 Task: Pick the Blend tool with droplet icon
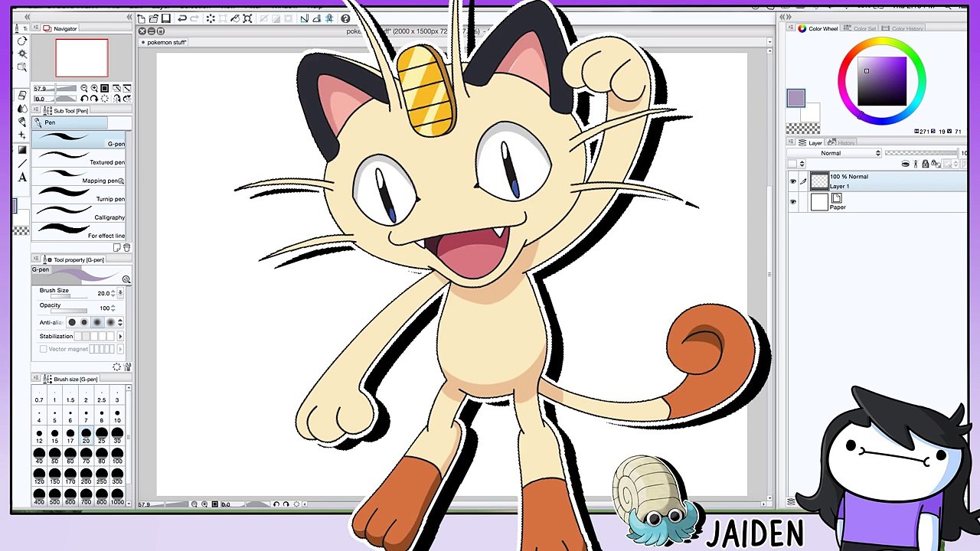[22, 109]
